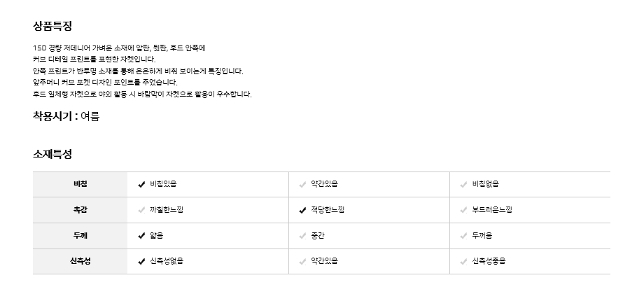The width and height of the screenshot is (644, 294).
Task: Click the gray checkmark beside 부드러운느낌
Action: [x=463, y=210]
